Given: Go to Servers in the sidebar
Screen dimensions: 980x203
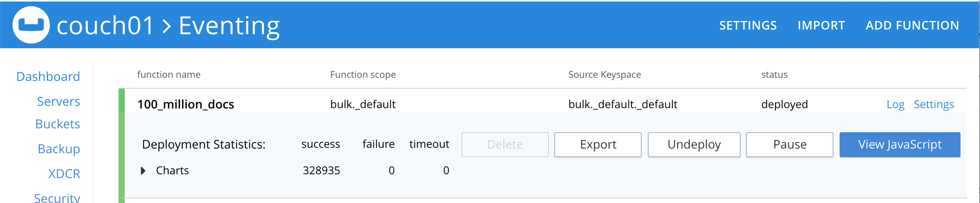Looking at the screenshot, I should [58, 101].
